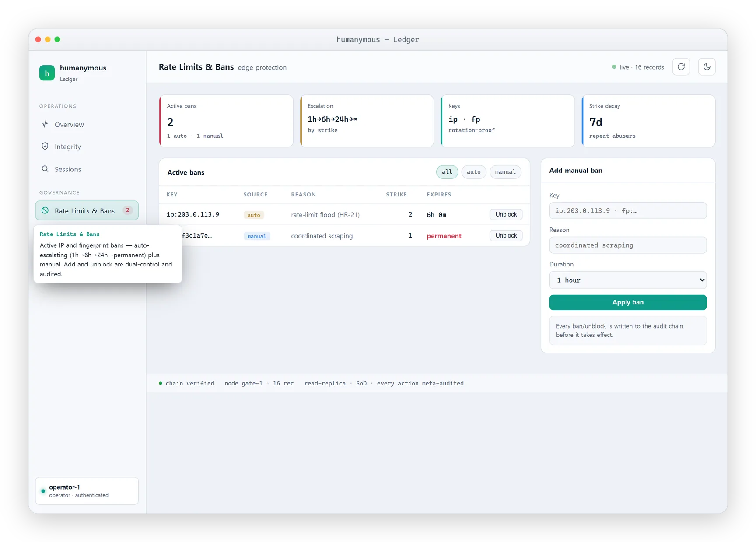Toggle dark mode moon icon
The height and width of the screenshot is (542, 756).
pos(707,67)
